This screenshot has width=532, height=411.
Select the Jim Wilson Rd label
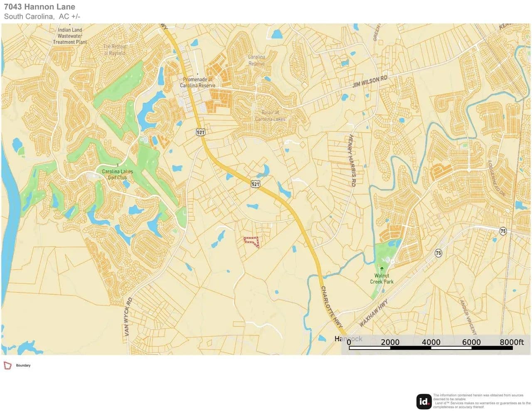coord(369,81)
